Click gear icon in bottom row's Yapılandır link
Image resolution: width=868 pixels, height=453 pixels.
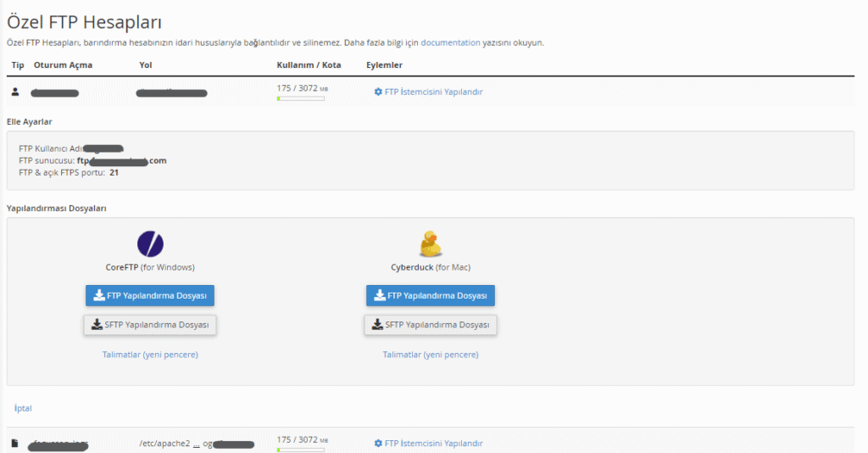[x=378, y=443]
